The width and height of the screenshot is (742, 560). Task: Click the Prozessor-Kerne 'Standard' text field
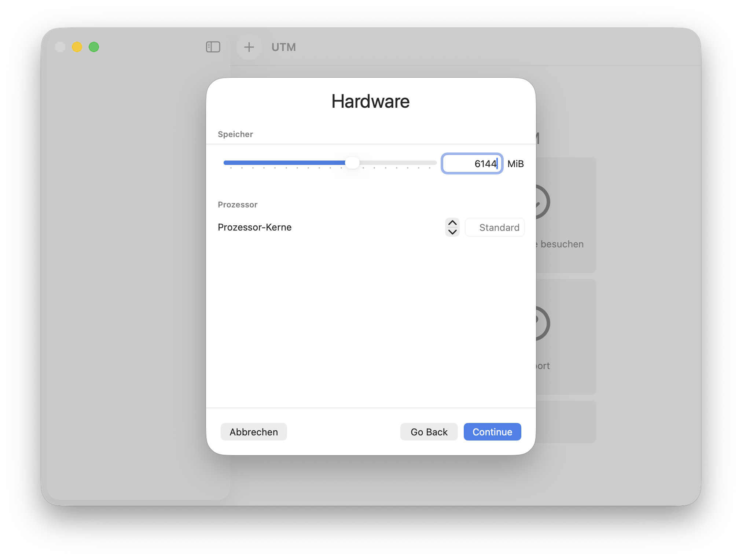pos(495,228)
